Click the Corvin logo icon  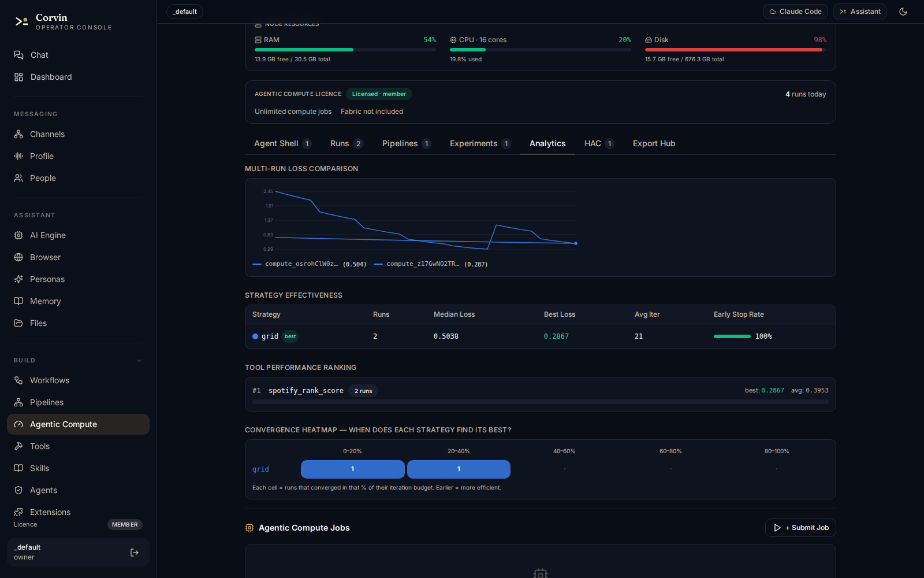(22, 21)
